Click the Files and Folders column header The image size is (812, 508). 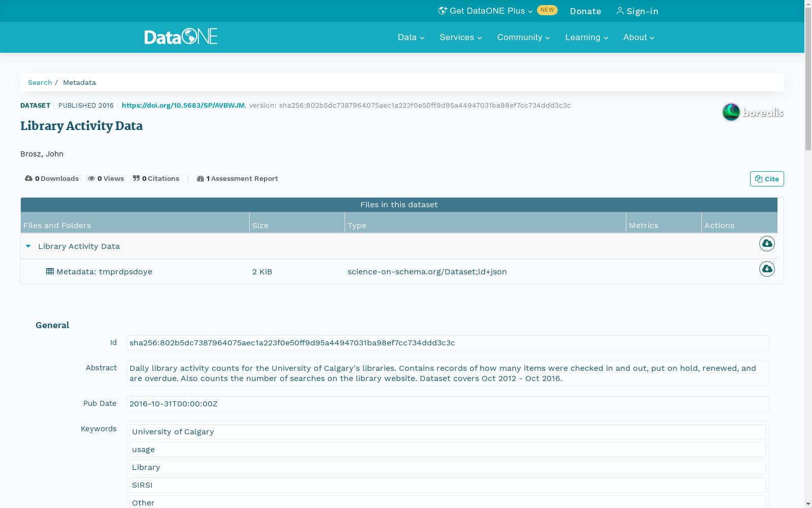(x=135, y=223)
